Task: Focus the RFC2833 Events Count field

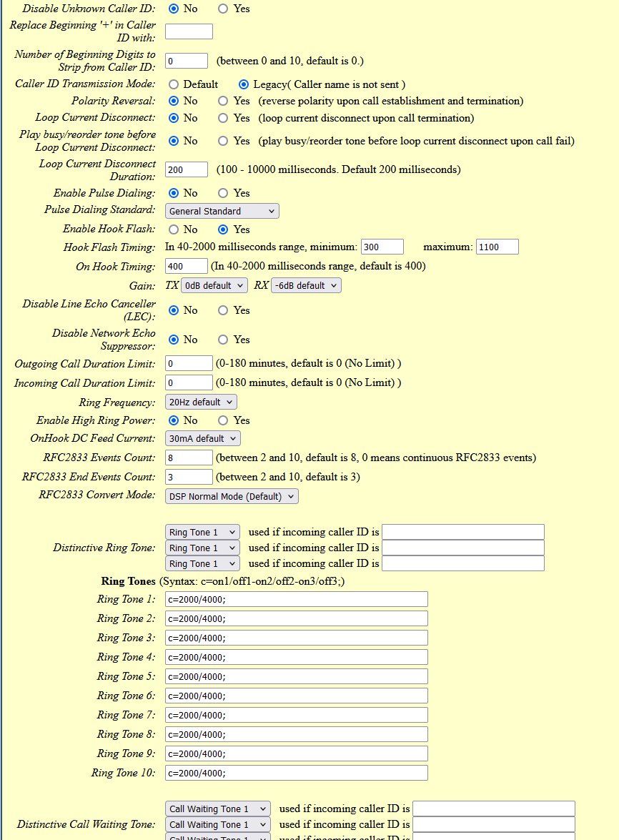Action: pyautogui.click(x=189, y=458)
